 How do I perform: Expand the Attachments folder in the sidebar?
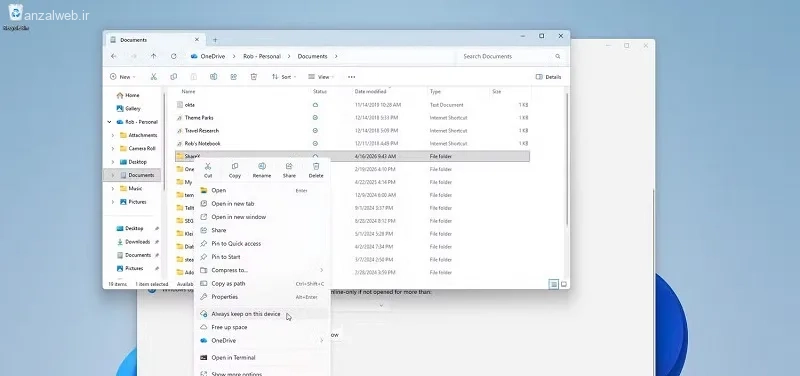pos(113,135)
